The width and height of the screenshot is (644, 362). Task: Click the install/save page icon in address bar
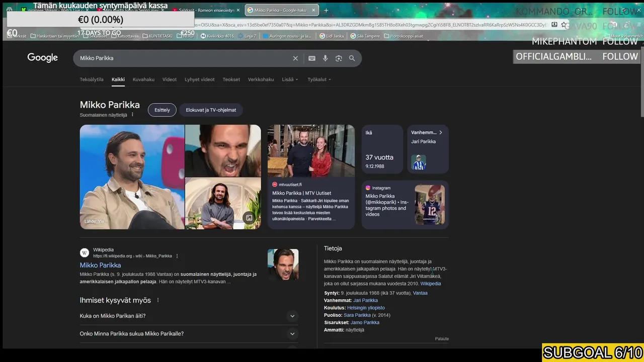click(x=554, y=25)
